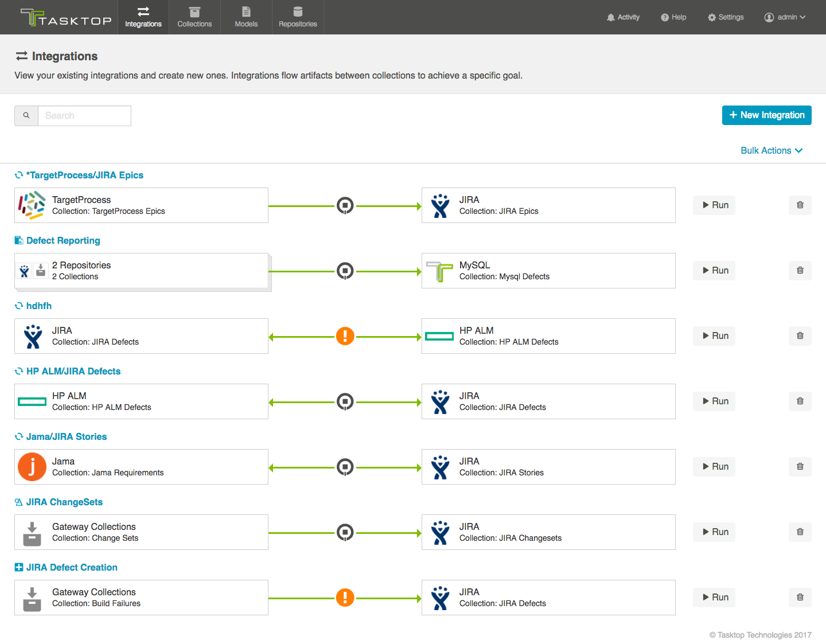The width and height of the screenshot is (826, 644).
Task: Click the New Integration button
Action: pyautogui.click(x=767, y=115)
